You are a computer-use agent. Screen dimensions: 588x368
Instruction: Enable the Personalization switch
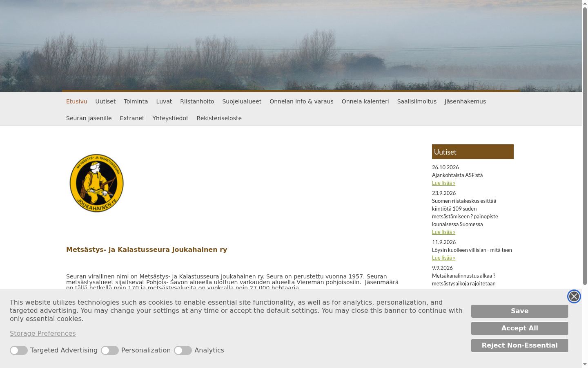pyautogui.click(x=110, y=350)
